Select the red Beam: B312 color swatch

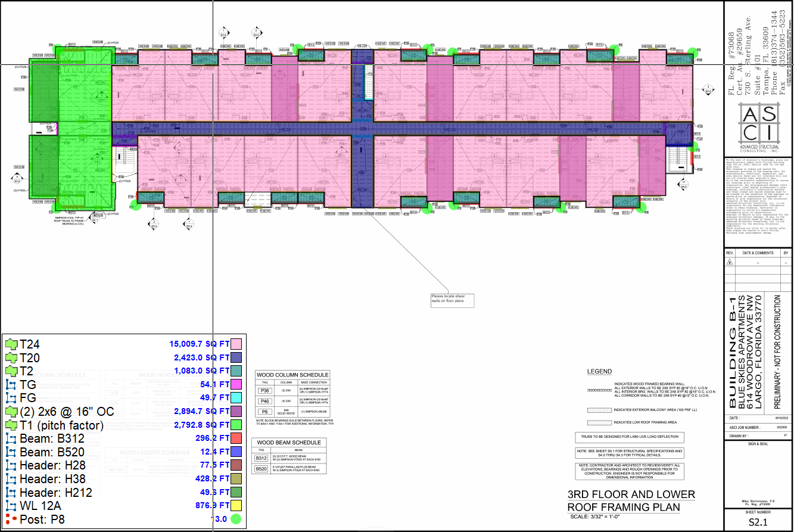tap(236, 438)
